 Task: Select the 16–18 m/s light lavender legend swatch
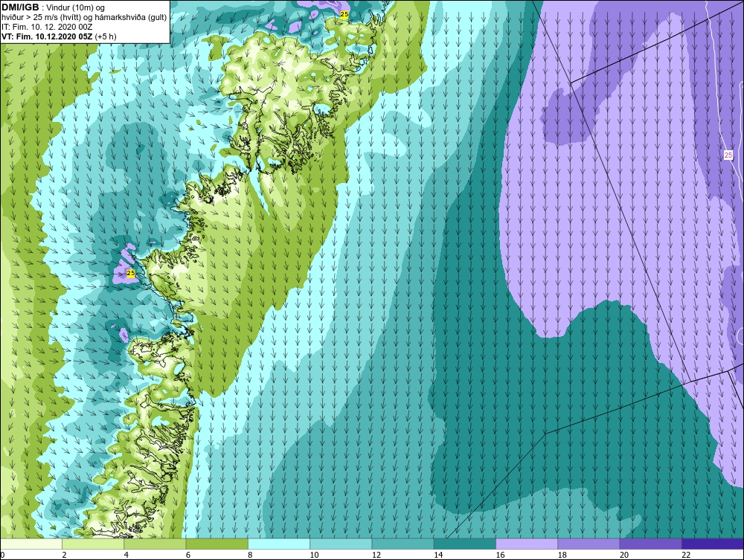[x=527, y=544]
